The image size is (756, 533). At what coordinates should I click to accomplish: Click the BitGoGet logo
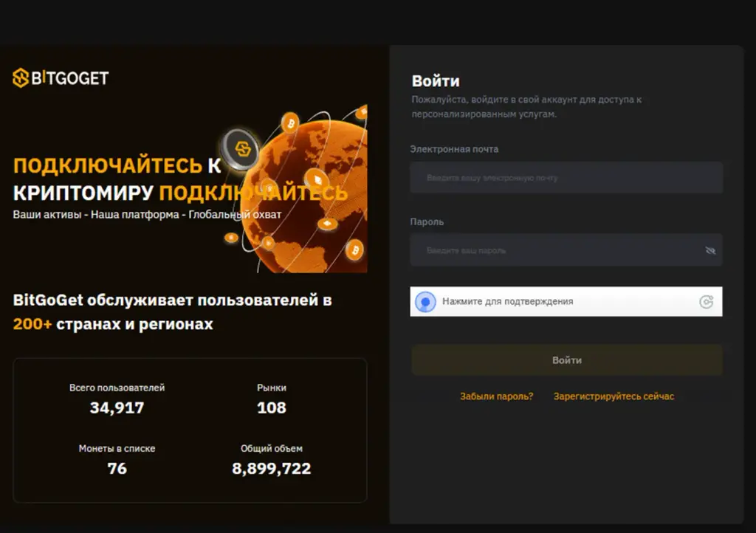(61, 78)
